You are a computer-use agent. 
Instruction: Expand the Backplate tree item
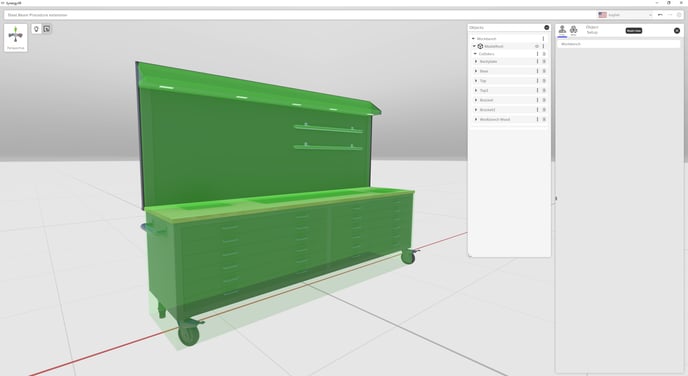(476, 61)
